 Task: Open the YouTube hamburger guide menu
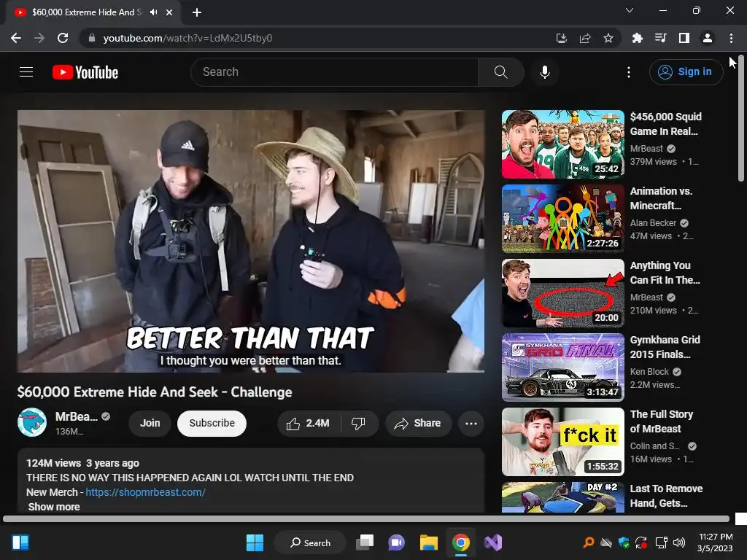point(26,72)
